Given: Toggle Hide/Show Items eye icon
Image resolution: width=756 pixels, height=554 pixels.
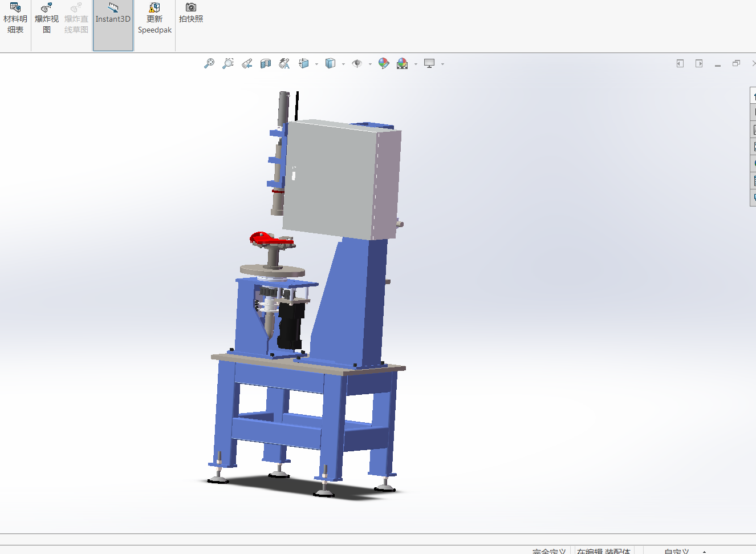Looking at the screenshot, I should pyautogui.click(x=357, y=63).
